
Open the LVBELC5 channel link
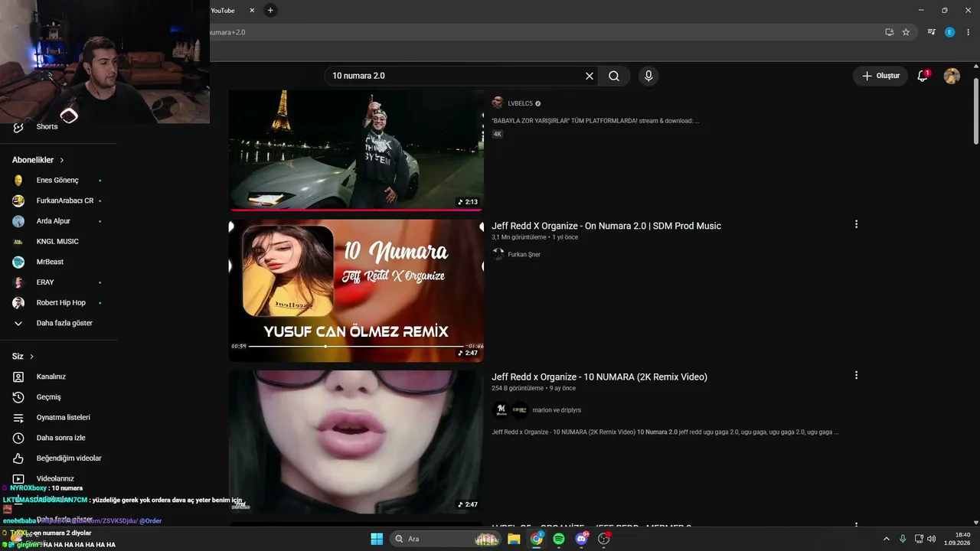coord(520,103)
